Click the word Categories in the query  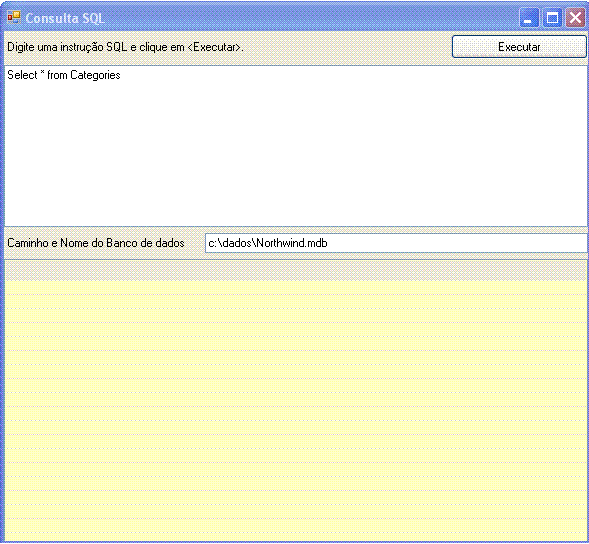click(x=95, y=75)
